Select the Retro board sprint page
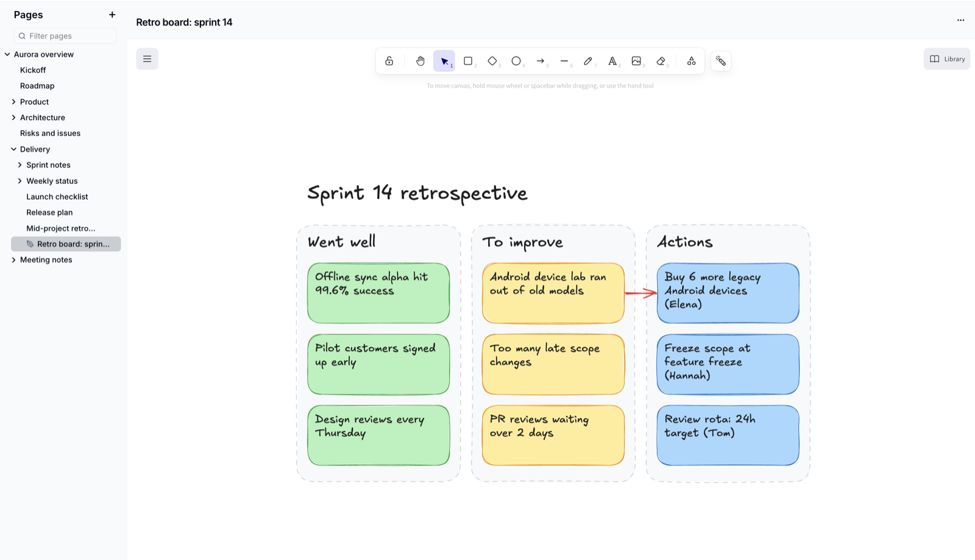 point(66,244)
